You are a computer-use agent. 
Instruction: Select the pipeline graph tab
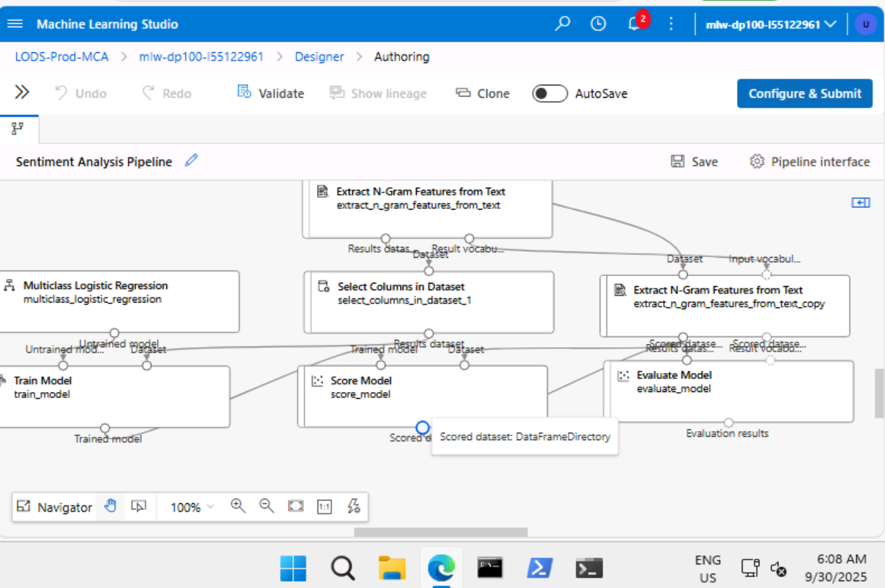coord(18,129)
